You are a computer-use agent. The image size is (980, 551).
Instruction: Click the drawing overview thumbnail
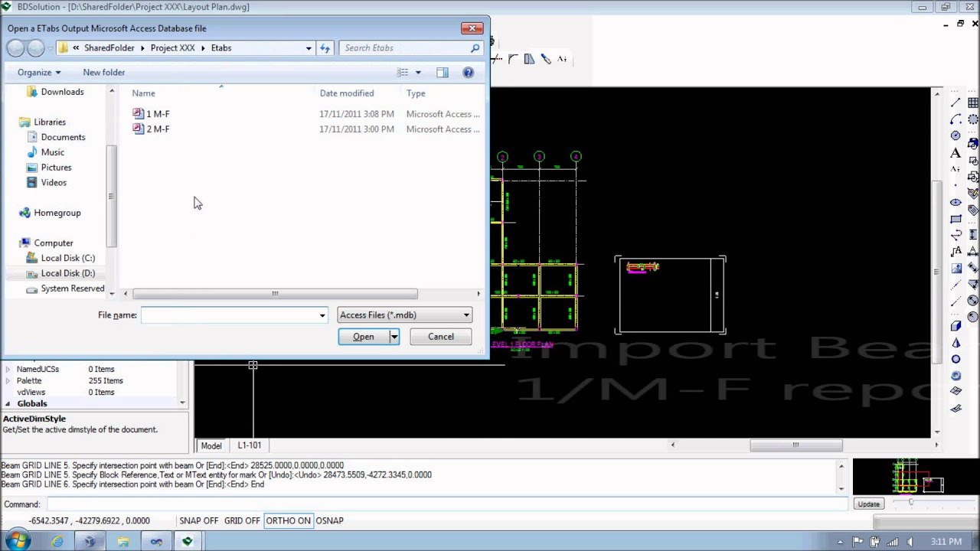coord(916,477)
